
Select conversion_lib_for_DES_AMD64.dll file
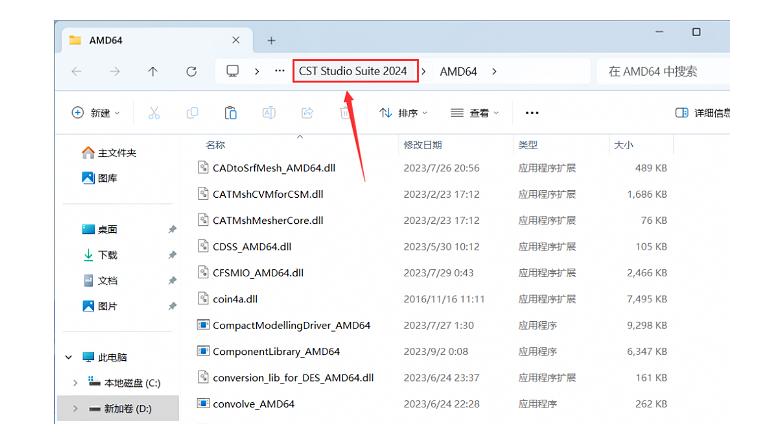point(293,378)
